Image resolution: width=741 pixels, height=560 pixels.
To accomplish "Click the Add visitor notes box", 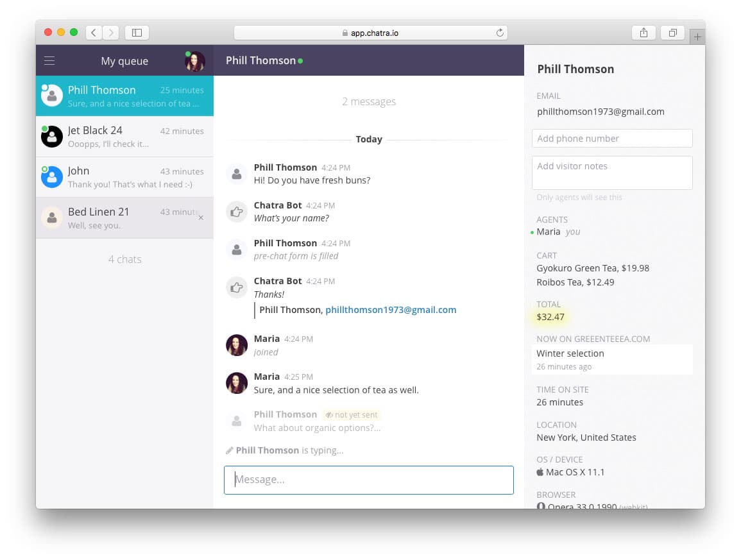I will [x=611, y=173].
